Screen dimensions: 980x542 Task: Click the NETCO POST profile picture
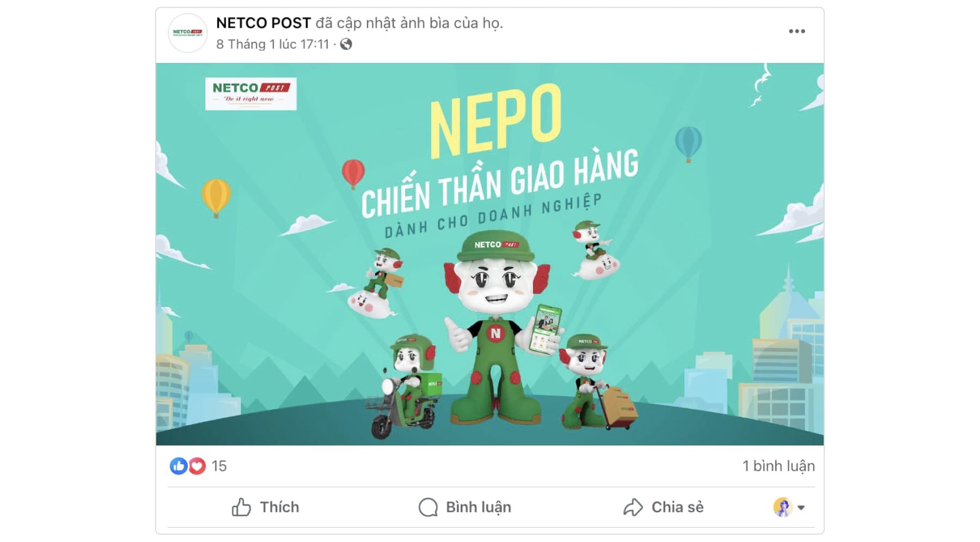188,33
